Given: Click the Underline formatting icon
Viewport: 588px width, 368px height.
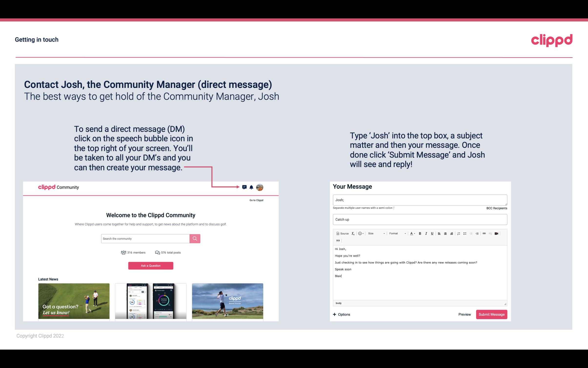Looking at the screenshot, I should [432, 233].
